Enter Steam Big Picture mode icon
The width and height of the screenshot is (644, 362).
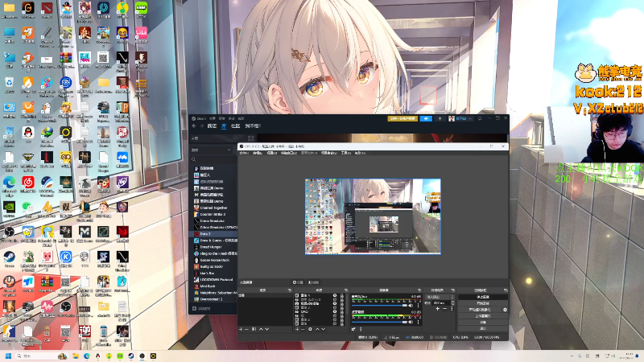[x=480, y=118]
